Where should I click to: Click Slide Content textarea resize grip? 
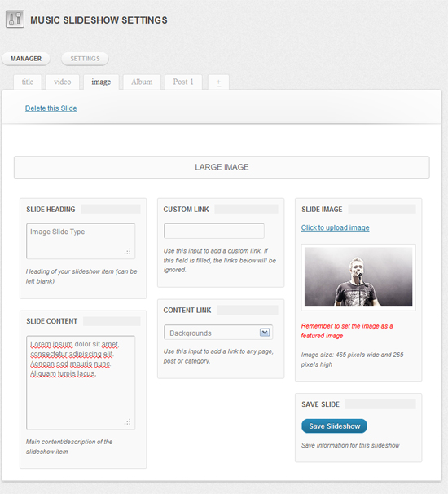pos(128,421)
